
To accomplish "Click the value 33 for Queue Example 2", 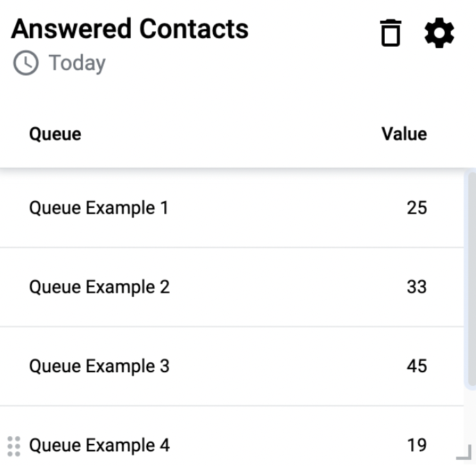I will coord(417,287).
